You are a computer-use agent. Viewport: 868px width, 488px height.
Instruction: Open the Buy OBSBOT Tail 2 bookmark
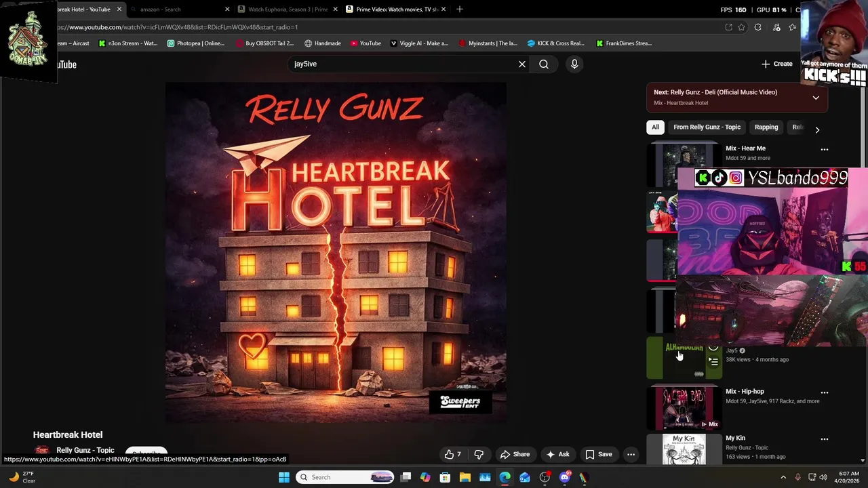[x=264, y=43]
